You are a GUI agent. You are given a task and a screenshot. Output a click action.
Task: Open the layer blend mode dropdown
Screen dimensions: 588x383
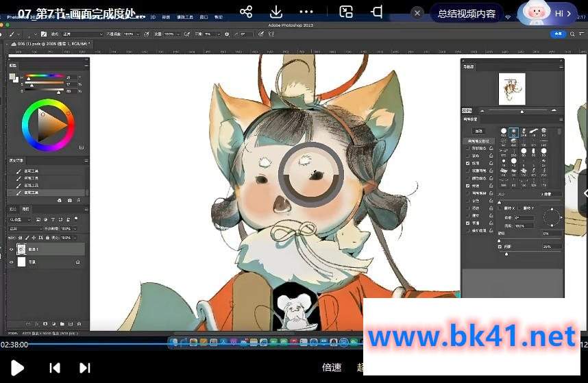click(x=25, y=229)
